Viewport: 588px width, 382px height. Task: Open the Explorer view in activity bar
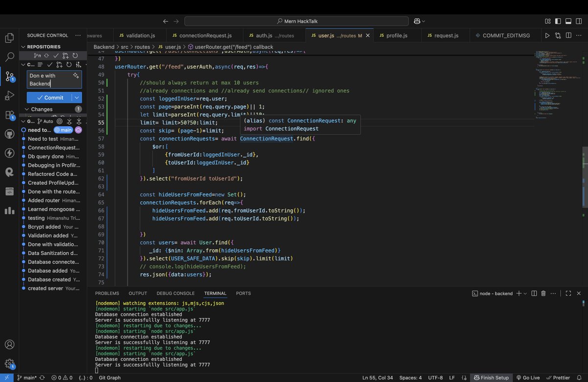tap(9, 38)
